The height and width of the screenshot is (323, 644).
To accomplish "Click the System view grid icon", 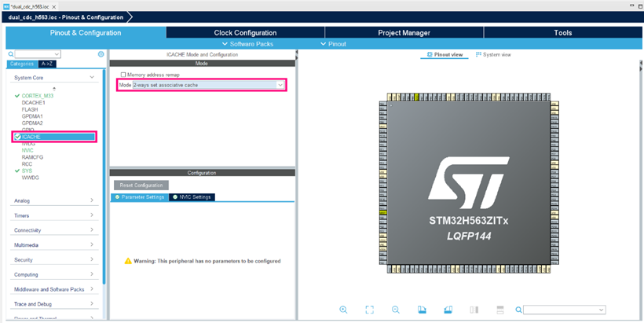I will [x=478, y=55].
